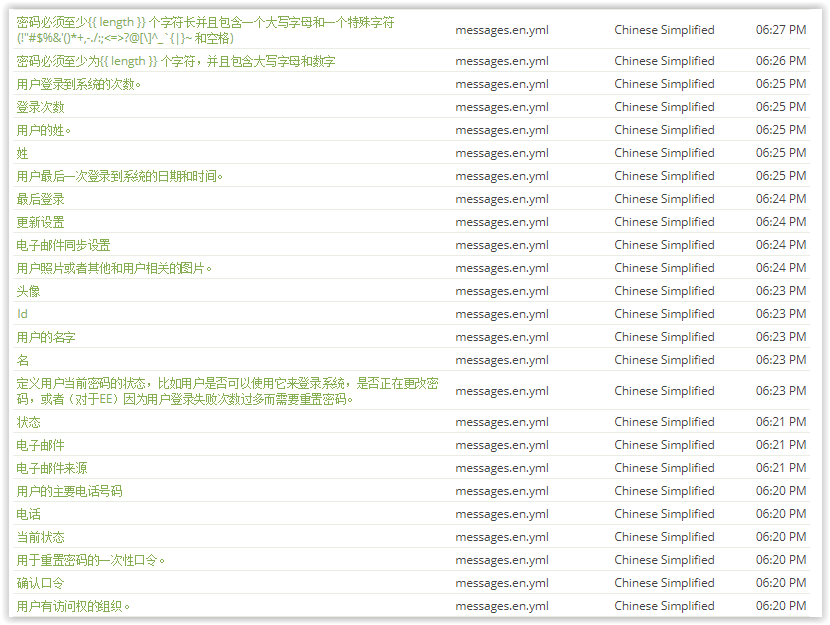Viewport: 830px width, 625px height.
Task: Click the 06:24 PM time in 电子邮件同步设置 row
Action: tap(781, 246)
